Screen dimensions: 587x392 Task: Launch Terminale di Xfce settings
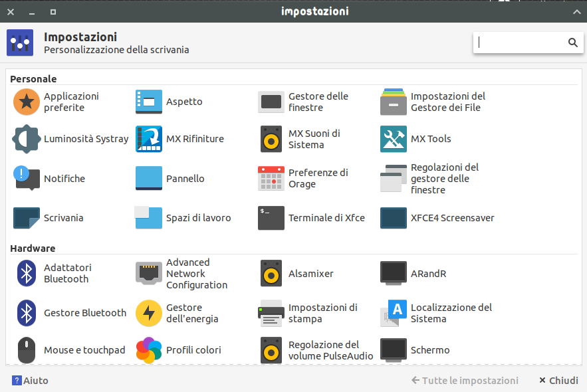point(312,218)
